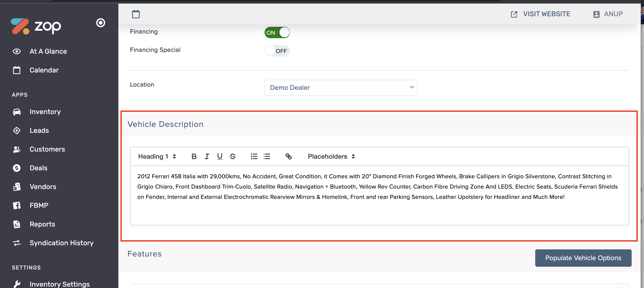Image resolution: width=644 pixels, height=288 pixels.
Task: Expand the Placeholders dropdown
Action: coord(331,157)
